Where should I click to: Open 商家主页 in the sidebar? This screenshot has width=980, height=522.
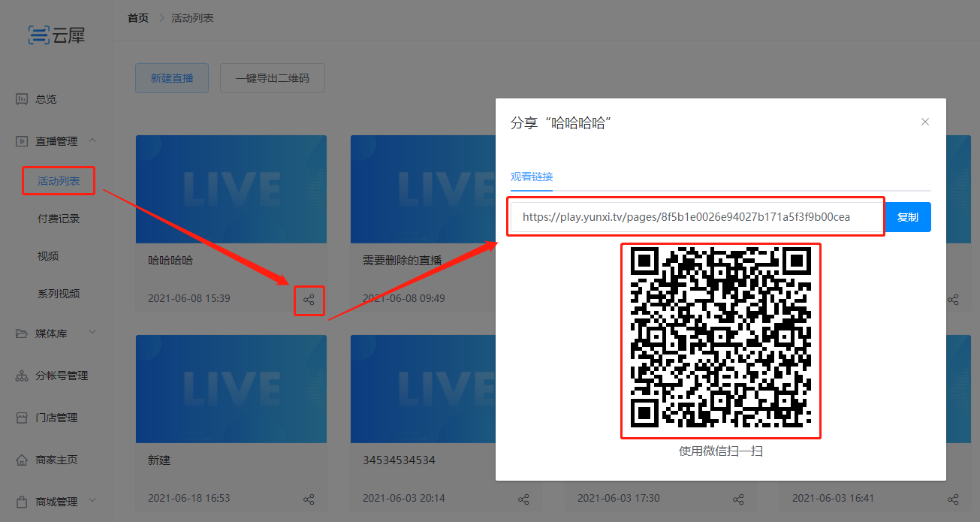click(x=56, y=460)
